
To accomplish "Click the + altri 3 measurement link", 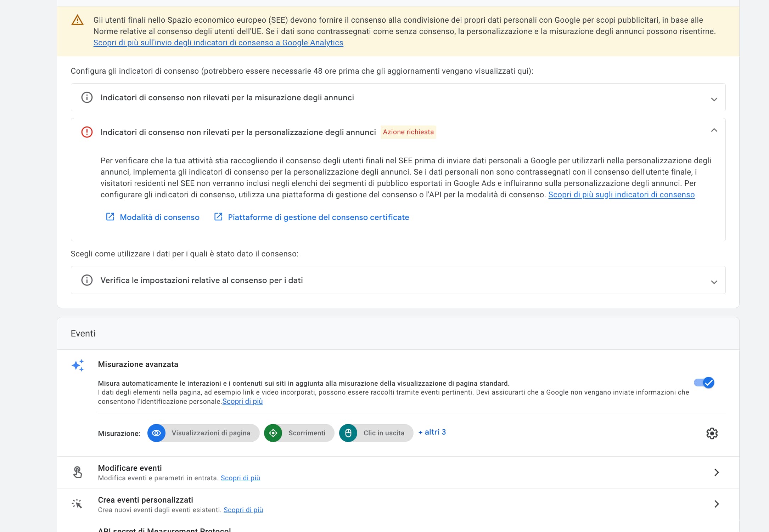I will point(432,432).
